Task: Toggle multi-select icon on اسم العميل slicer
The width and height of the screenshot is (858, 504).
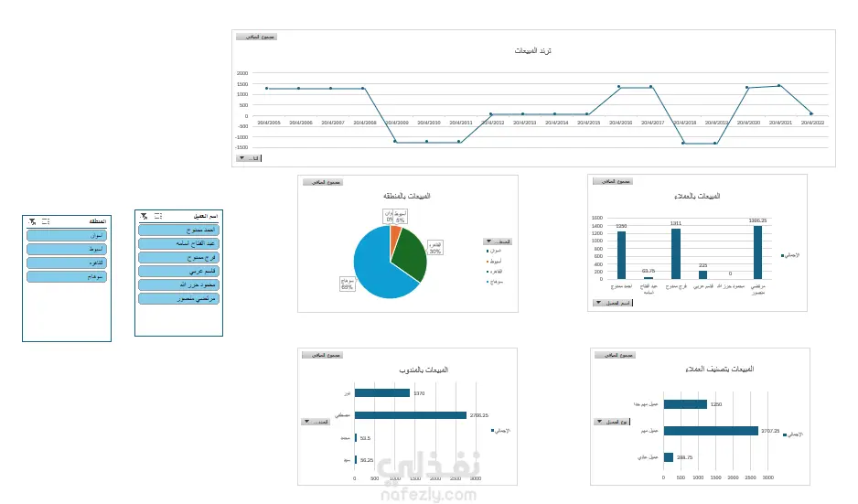Action: click(x=158, y=216)
